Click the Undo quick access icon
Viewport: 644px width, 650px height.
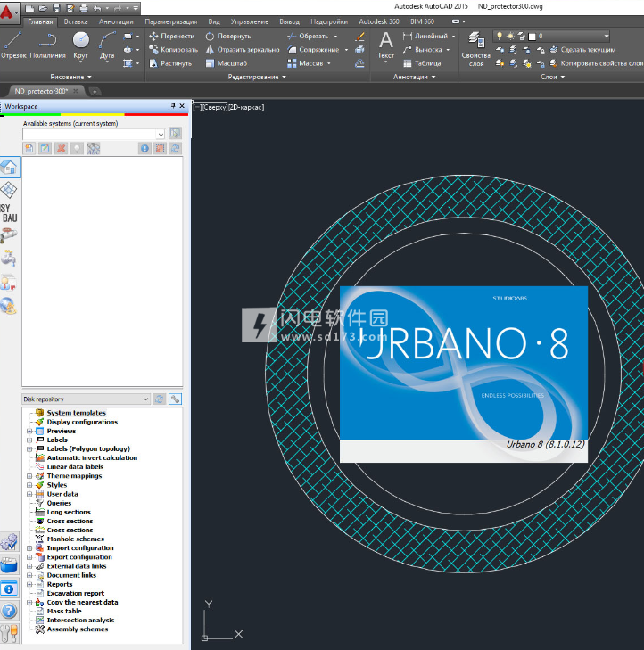coord(97,8)
